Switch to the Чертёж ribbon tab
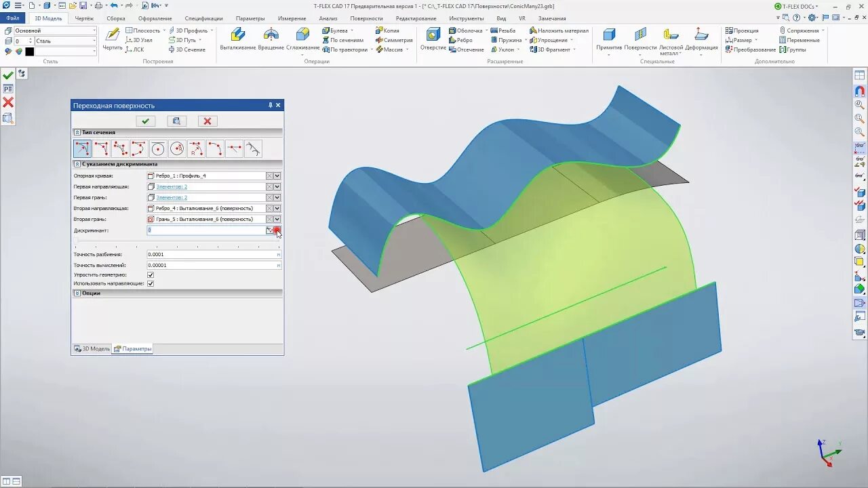The width and height of the screenshot is (868, 488). (84, 18)
